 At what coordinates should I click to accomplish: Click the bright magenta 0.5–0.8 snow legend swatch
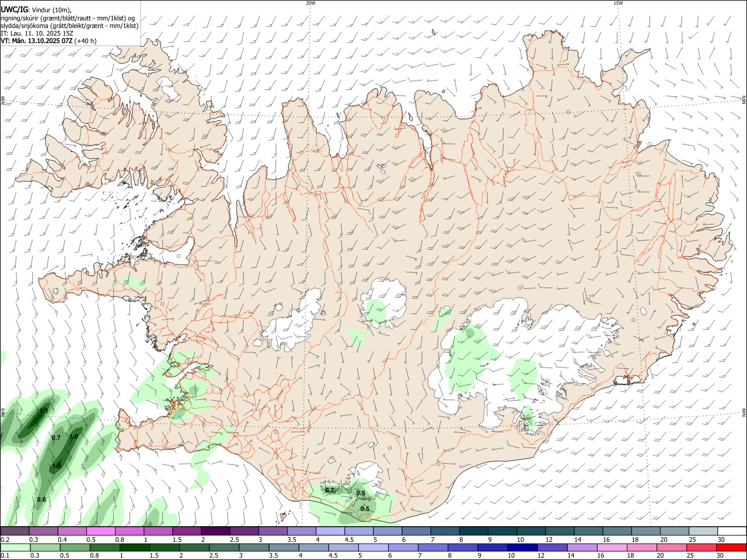point(100,531)
